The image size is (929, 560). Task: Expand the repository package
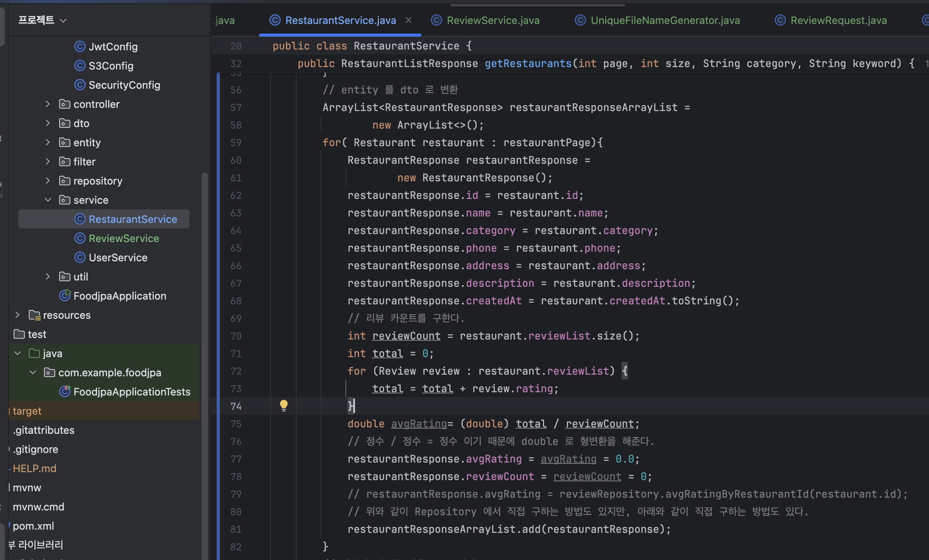(x=48, y=181)
